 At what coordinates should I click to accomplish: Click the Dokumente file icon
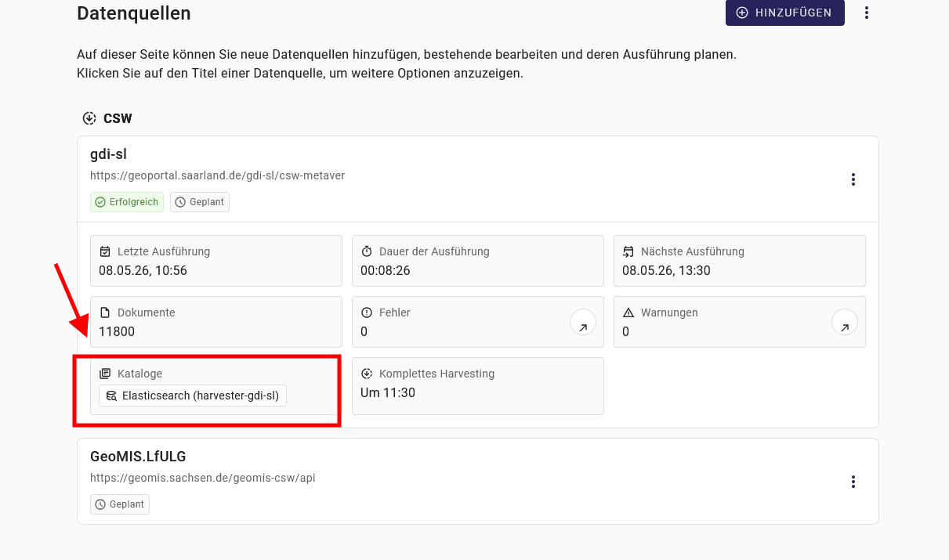point(105,313)
